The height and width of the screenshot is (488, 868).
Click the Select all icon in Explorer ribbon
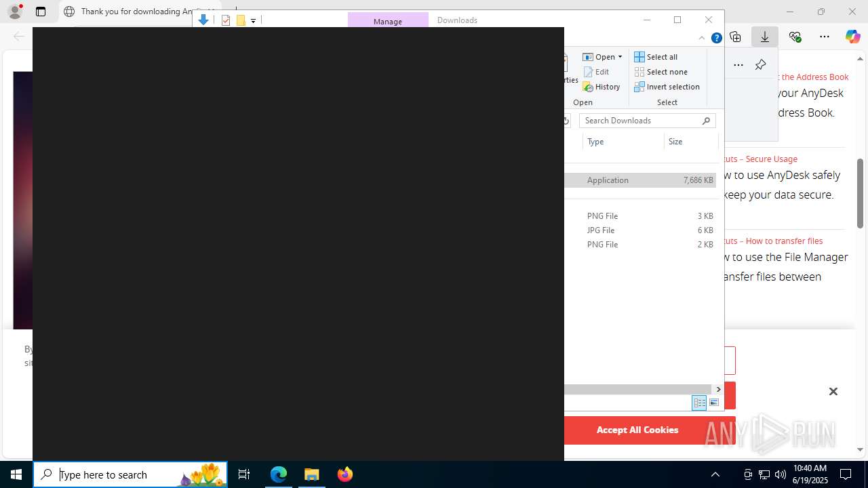coord(639,57)
